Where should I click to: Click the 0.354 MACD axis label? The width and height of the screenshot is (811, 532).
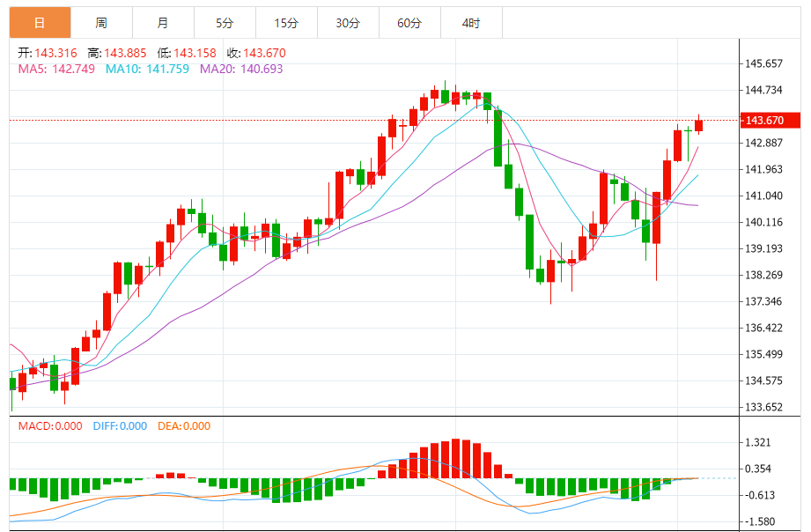click(x=758, y=469)
